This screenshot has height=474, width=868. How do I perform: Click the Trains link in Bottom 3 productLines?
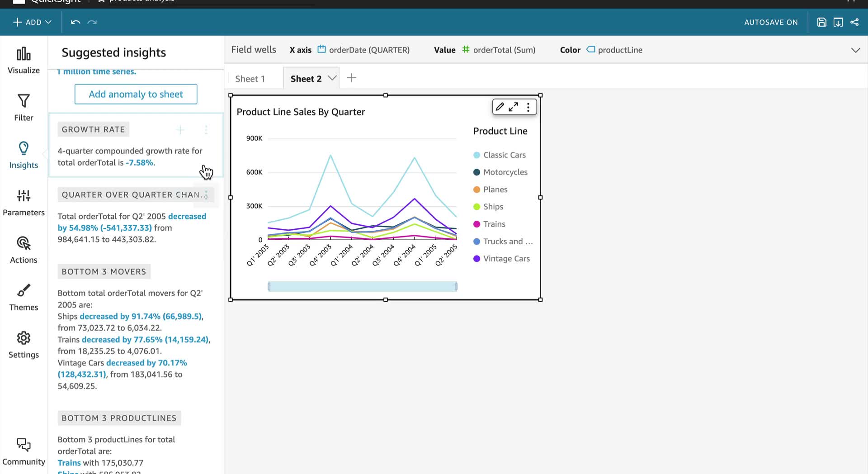(x=69, y=463)
